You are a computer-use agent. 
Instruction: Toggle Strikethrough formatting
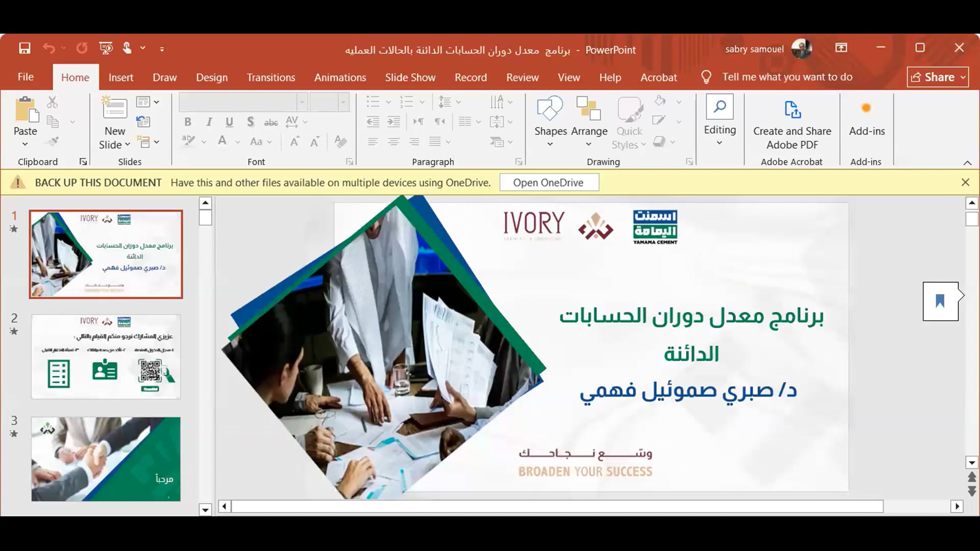click(271, 122)
